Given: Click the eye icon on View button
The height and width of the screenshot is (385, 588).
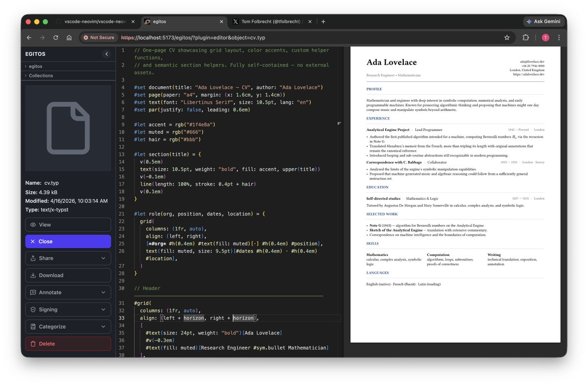Looking at the screenshot, I should point(33,225).
